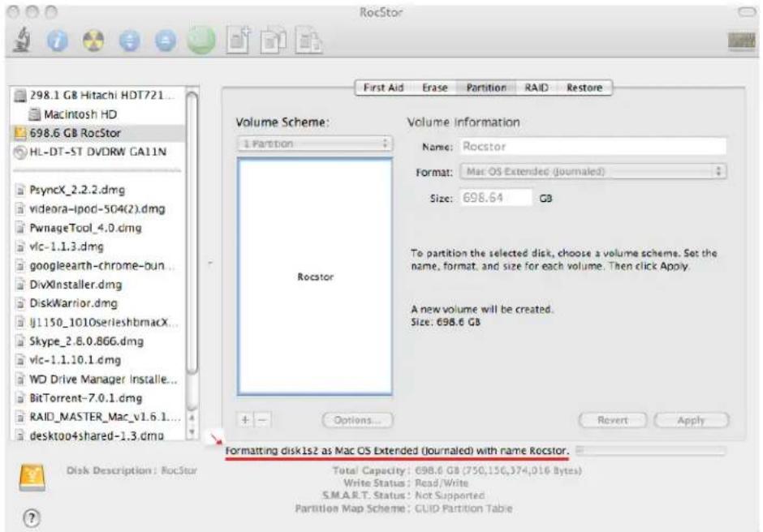The width and height of the screenshot is (763, 532).
Task: Click the Apply button
Action: coord(691,420)
